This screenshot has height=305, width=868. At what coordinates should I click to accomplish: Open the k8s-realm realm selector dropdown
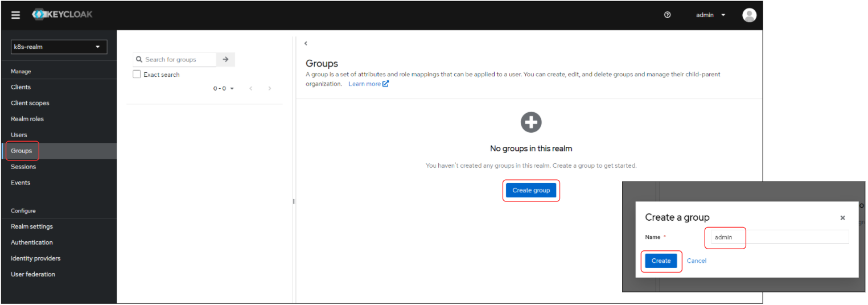(x=59, y=47)
